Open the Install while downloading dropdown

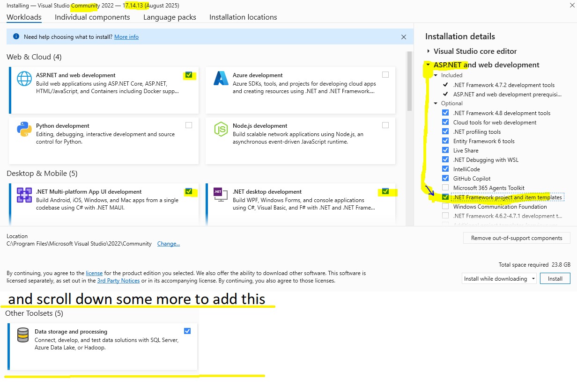coord(499,279)
